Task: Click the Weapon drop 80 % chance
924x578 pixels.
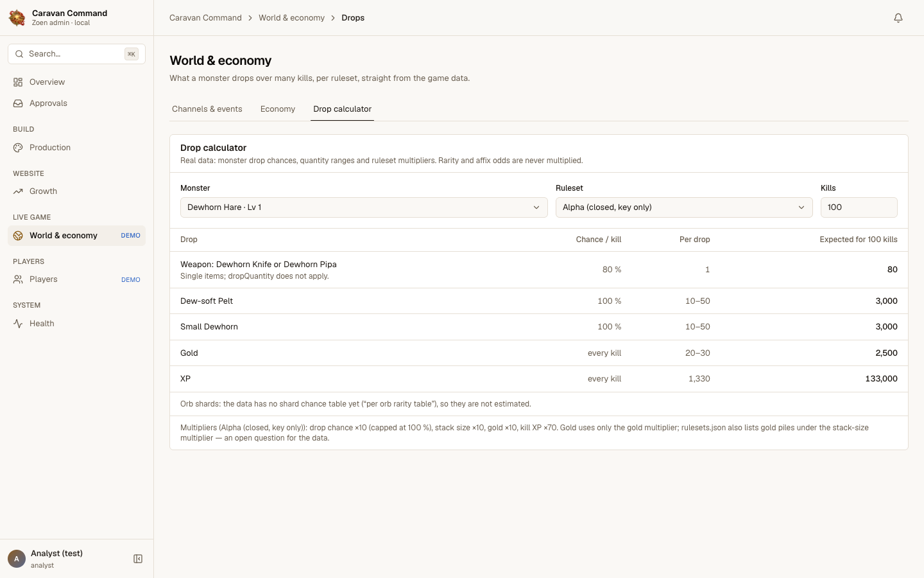Action: pos(612,270)
